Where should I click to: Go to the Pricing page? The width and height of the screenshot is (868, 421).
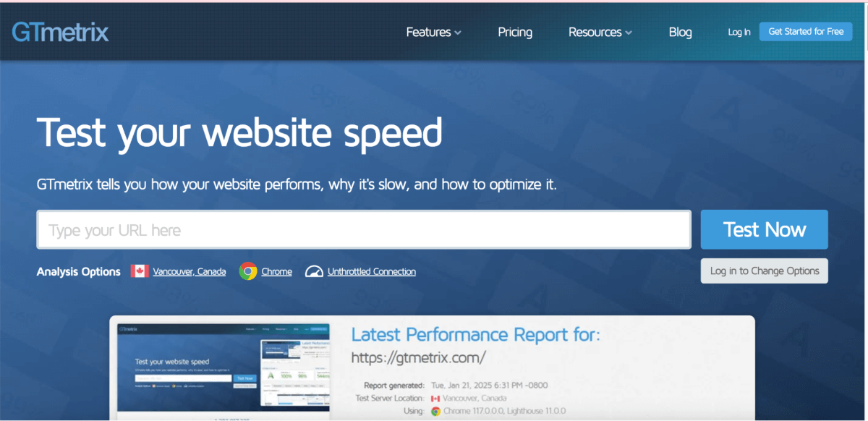pyautogui.click(x=515, y=32)
